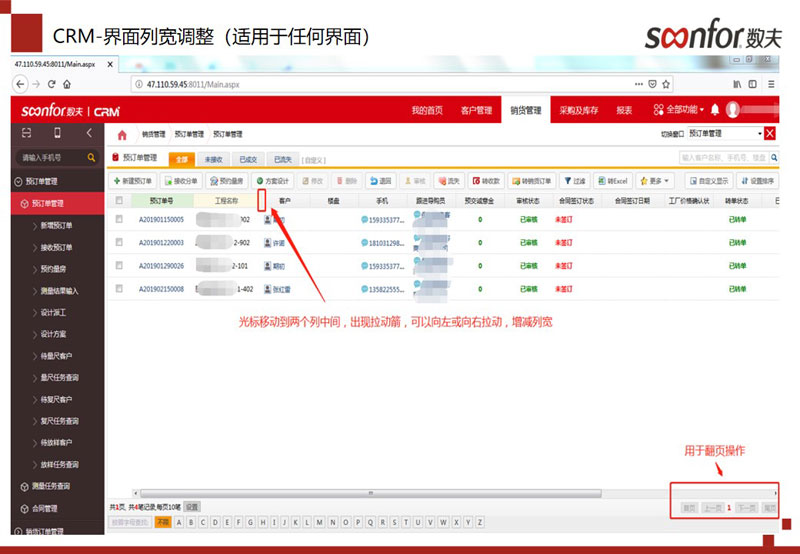The width and height of the screenshot is (800, 554).
Task: Open order link A201901220003
Action: point(161,243)
